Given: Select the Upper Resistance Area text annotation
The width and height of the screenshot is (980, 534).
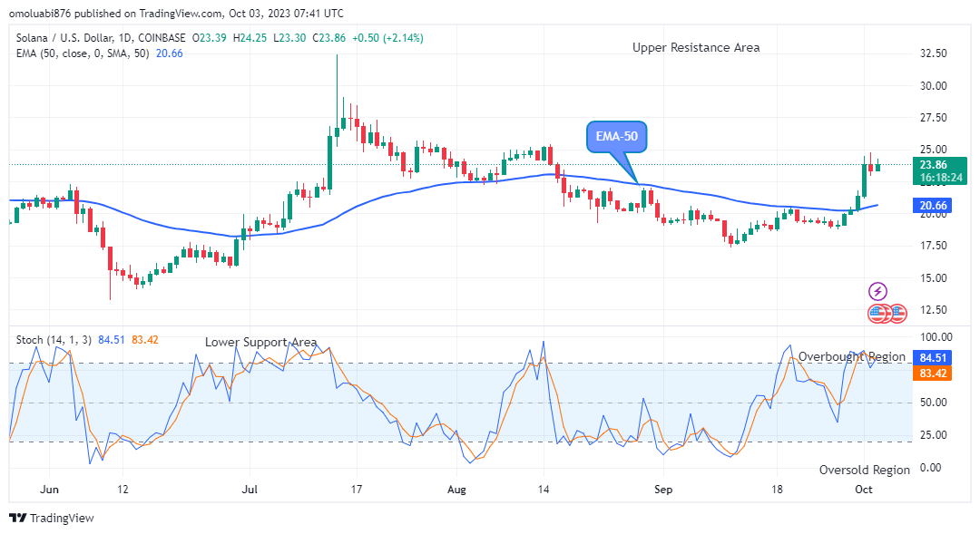Looking at the screenshot, I should click(696, 47).
